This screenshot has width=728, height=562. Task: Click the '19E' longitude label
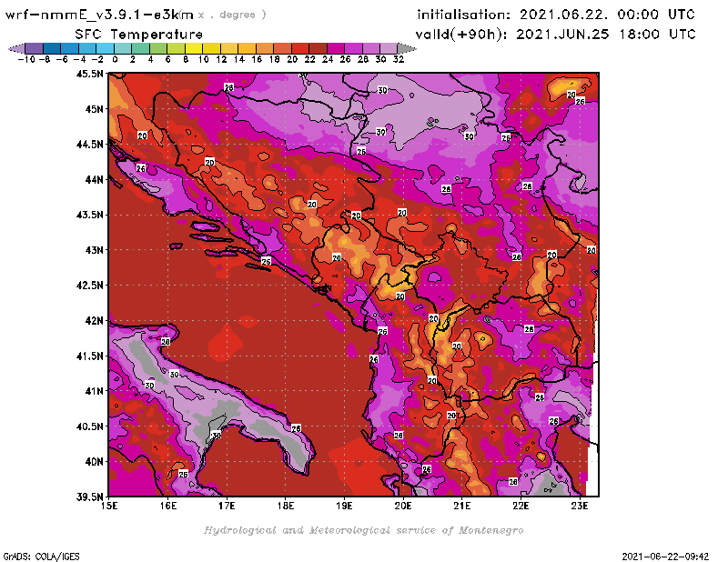tap(345, 506)
